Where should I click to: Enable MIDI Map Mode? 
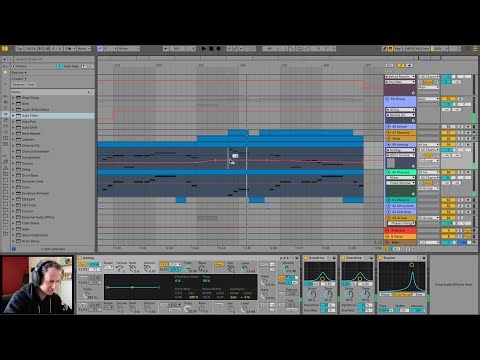coord(409,49)
